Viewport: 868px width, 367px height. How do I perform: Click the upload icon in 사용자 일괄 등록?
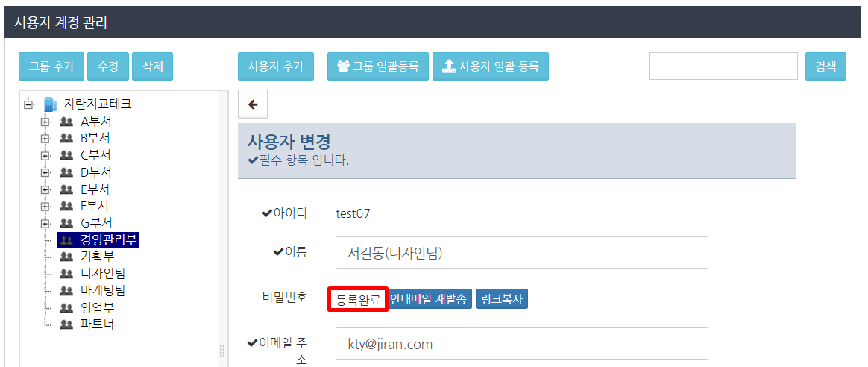(448, 66)
